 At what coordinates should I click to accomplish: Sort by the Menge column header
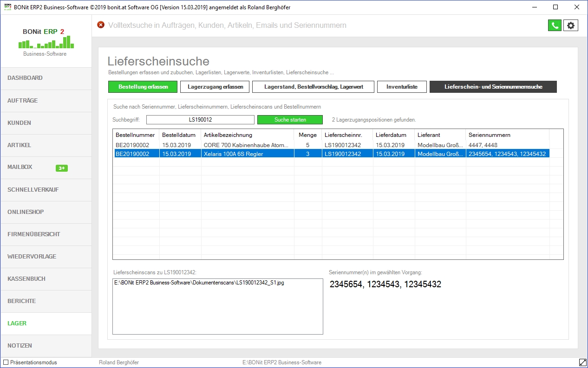[308, 135]
